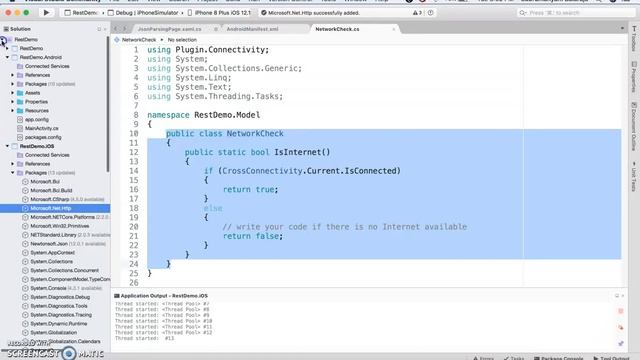Image resolution: width=640 pixels, height=360 pixels.
Task: Select app.config in the solution tree
Action: click(x=37, y=120)
